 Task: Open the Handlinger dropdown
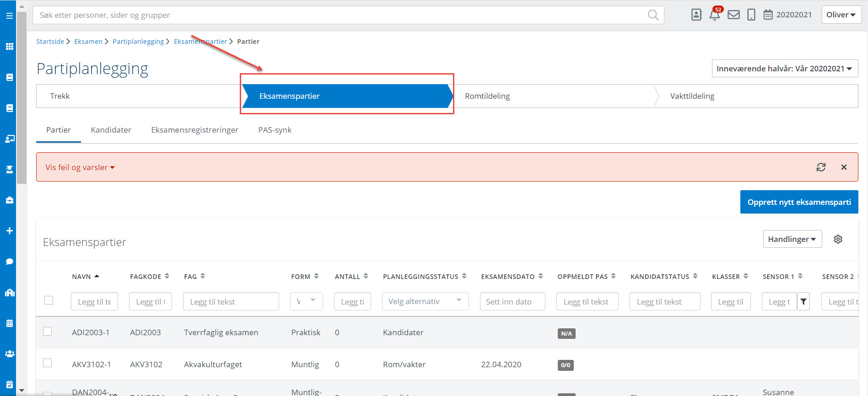(x=792, y=239)
